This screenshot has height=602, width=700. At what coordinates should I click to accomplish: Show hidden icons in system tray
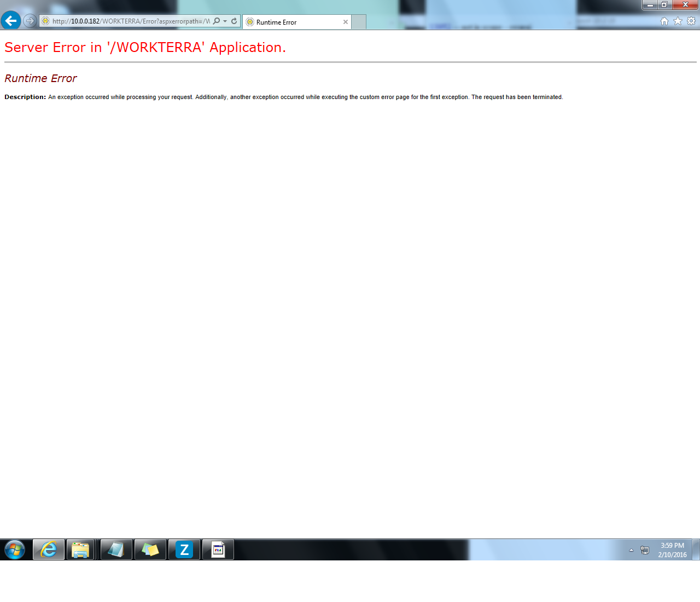point(631,550)
